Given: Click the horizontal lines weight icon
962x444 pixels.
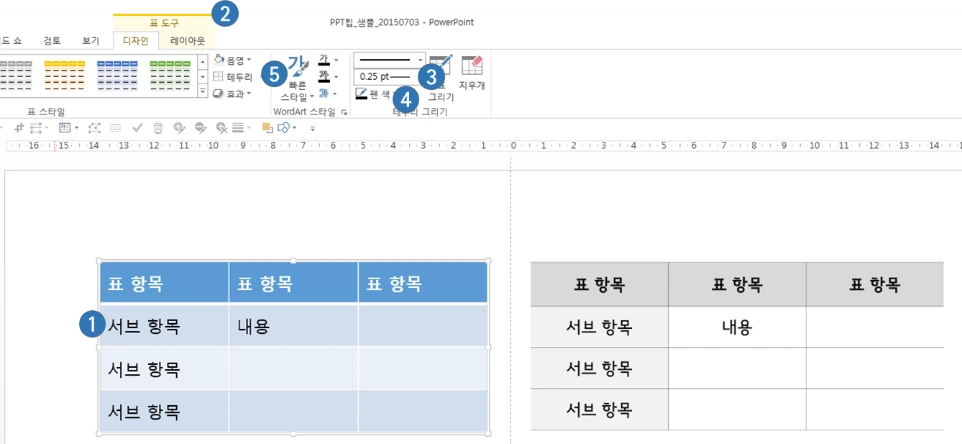Looking at the screenshot, I should tap(238, 128).
